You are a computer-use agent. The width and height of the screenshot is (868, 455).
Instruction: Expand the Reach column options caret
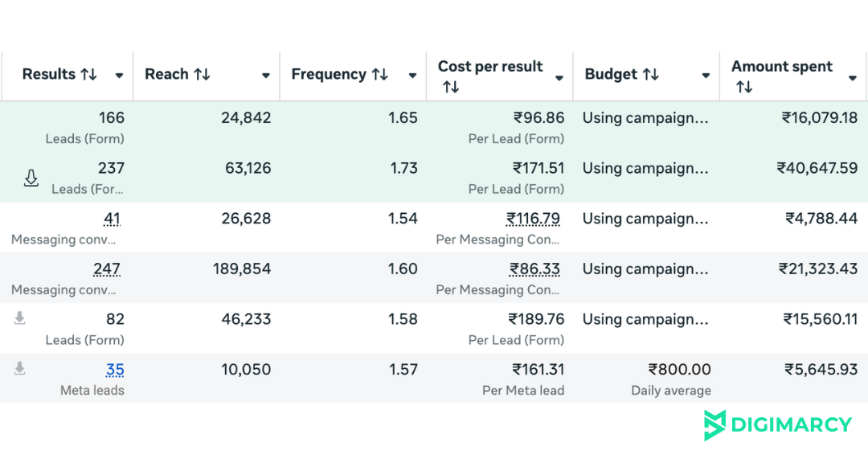point(265,76)
